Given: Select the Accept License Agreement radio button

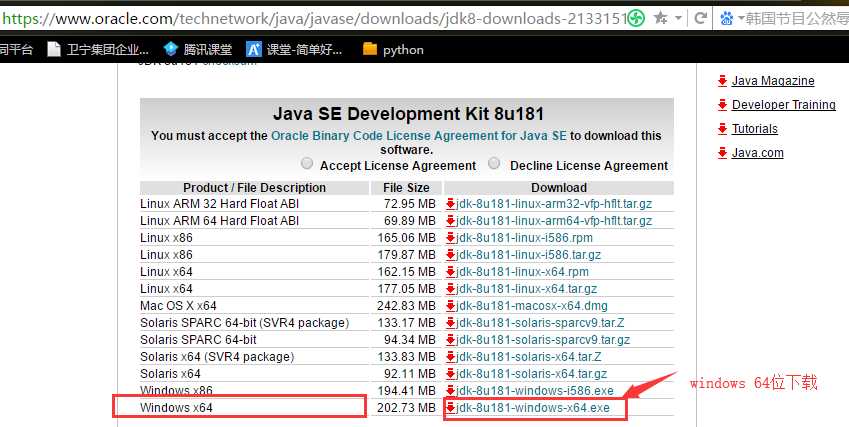Looking at the screenshot, I should (307, 163).
